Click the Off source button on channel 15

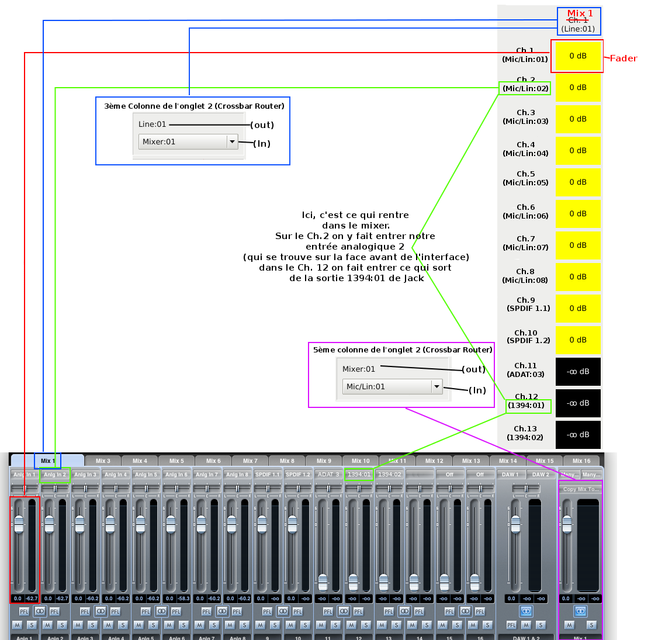tap(449, 475)
